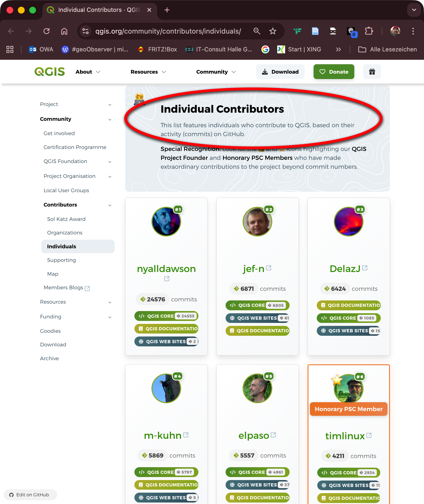Click nyalldawson's profile avatar
The height and width of the screenshot is (504, 424).
pyautogui.click(x=166, y=221)
